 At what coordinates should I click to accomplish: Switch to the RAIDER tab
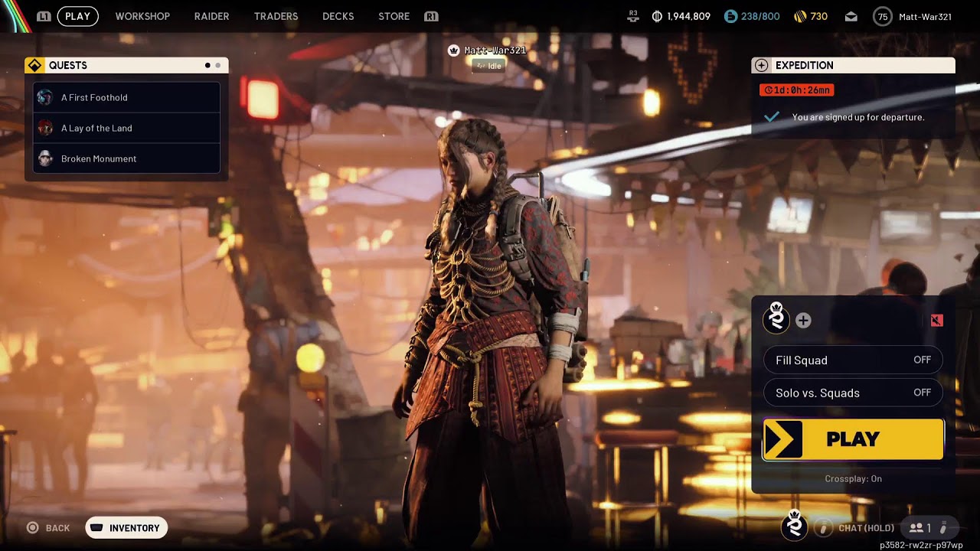pos(211,16)
